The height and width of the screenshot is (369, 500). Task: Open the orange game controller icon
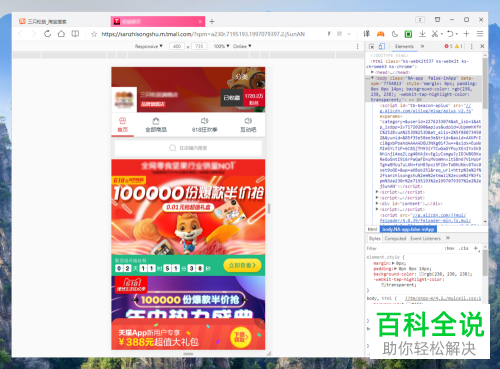point(380,34)
